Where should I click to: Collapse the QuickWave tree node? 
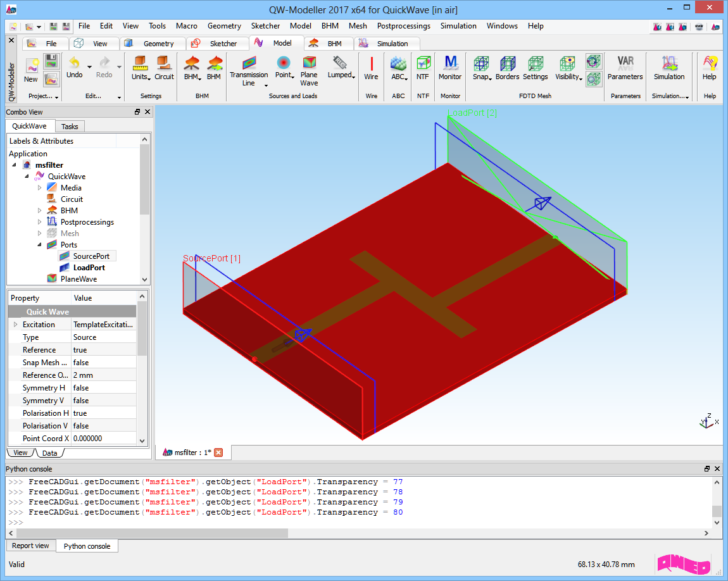click(27, 177)
